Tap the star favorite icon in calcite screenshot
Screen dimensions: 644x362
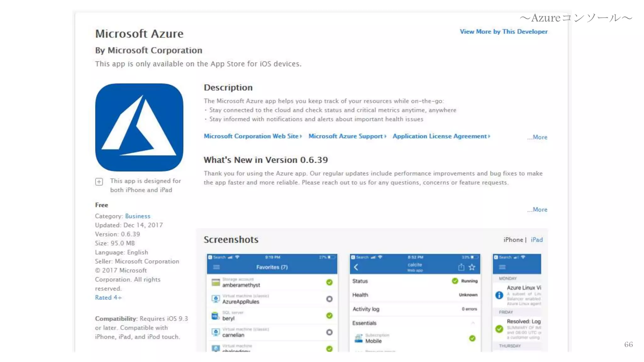pos(472,267)
